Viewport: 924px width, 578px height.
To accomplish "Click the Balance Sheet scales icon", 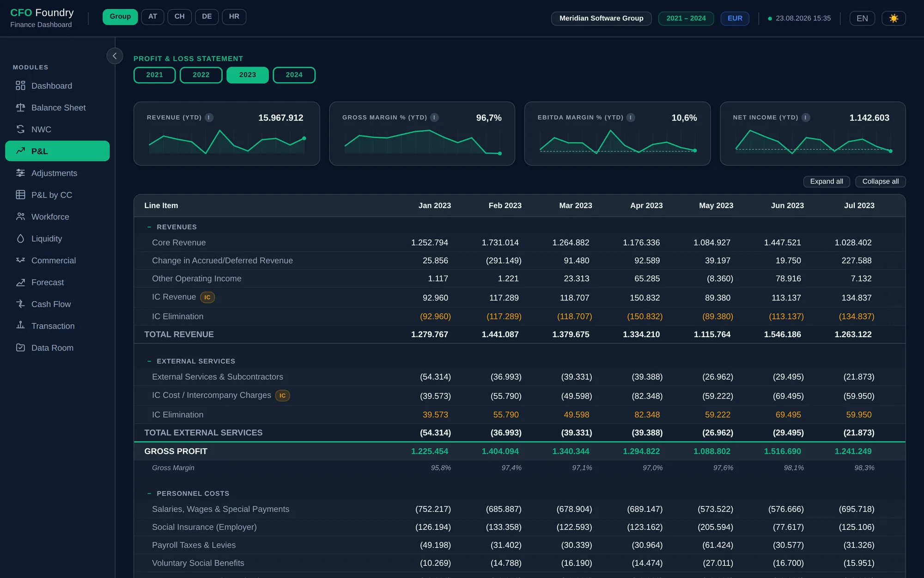I will pos(20,107).
